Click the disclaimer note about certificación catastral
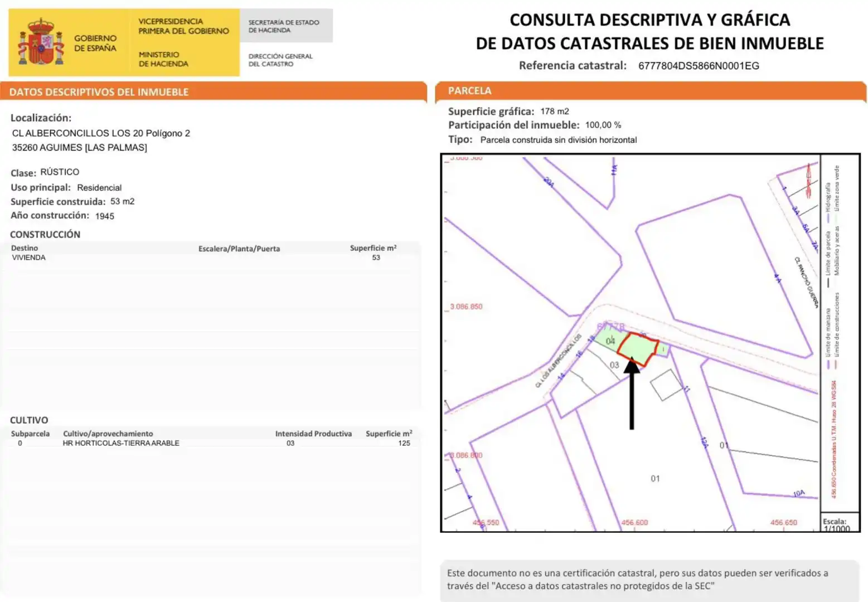The height and width of the screenshot is (602, 868). (x=649, y=580)
